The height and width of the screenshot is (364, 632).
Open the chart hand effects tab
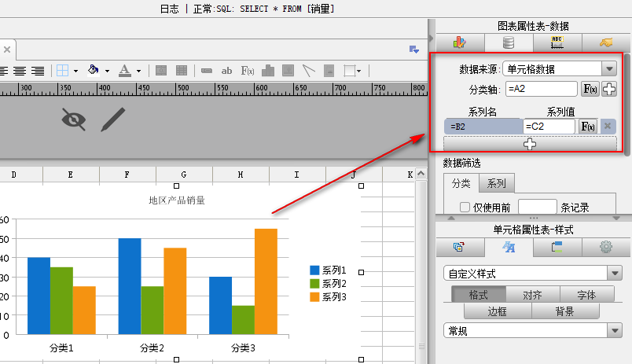(x=606, y=42)
